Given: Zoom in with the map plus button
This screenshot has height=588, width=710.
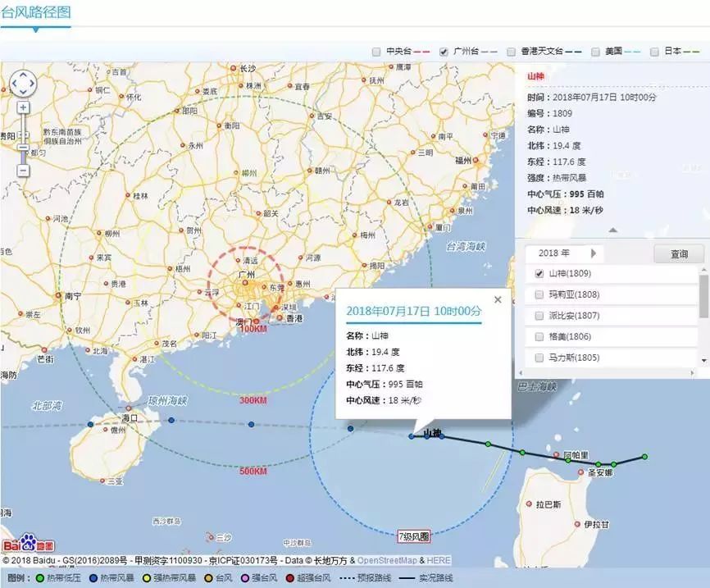Looking at the screenshot, I should 23,107.
